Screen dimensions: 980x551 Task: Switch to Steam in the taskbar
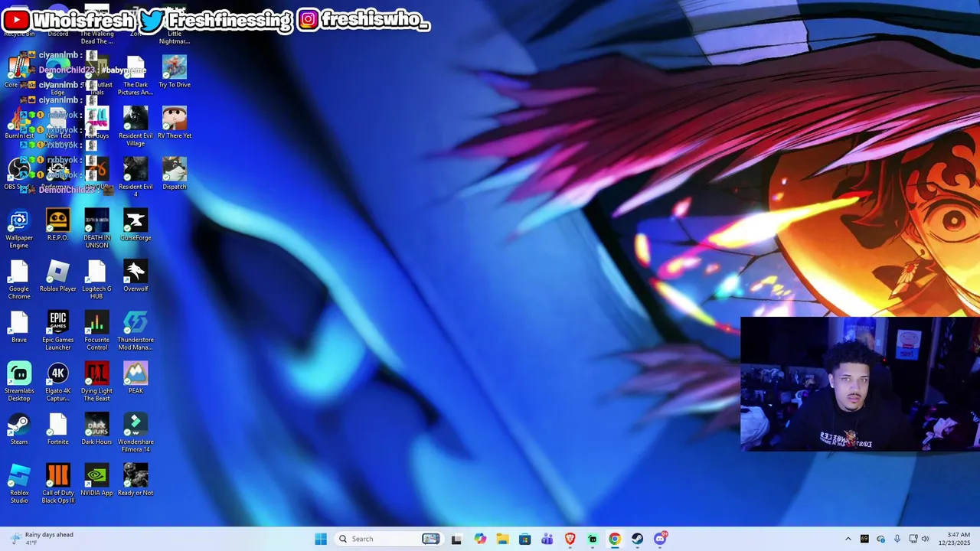point(637,539)
